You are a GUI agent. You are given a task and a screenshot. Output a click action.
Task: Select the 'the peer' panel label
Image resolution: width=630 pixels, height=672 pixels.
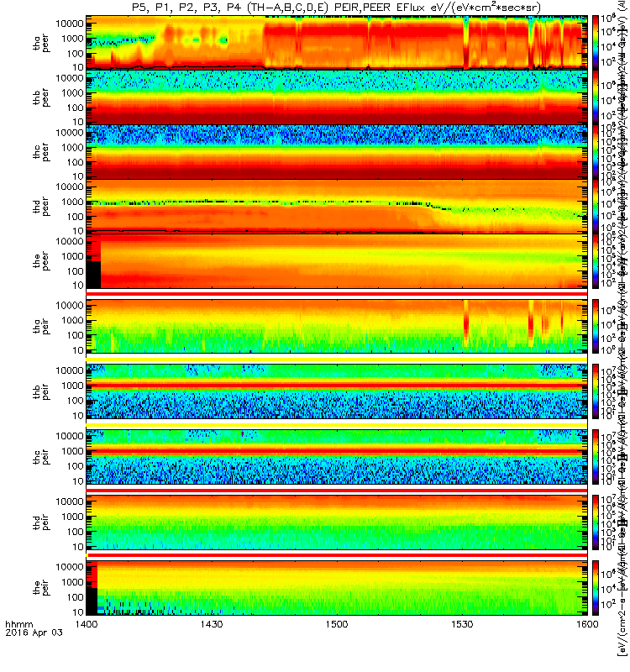41,261
